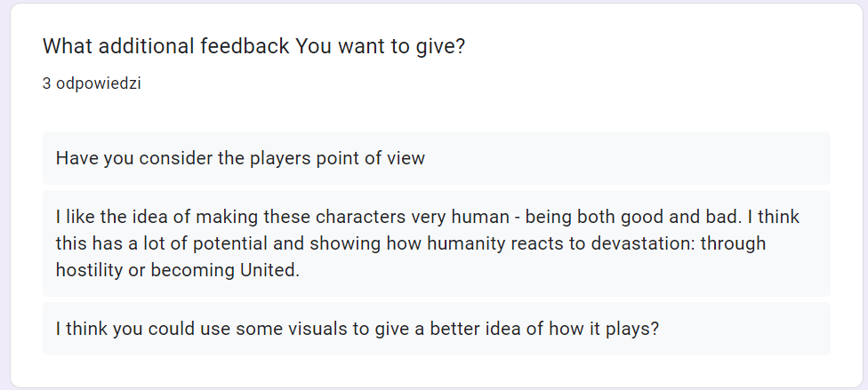Click the word "feedback" in the question heading
868x390 pixels.
click(245, 46)
